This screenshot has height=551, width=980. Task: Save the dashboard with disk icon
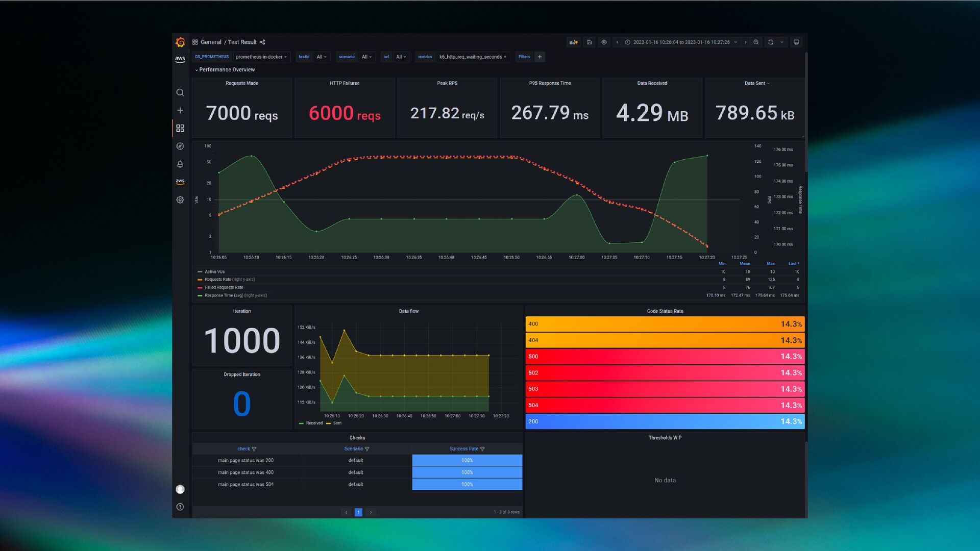point(589,42)
